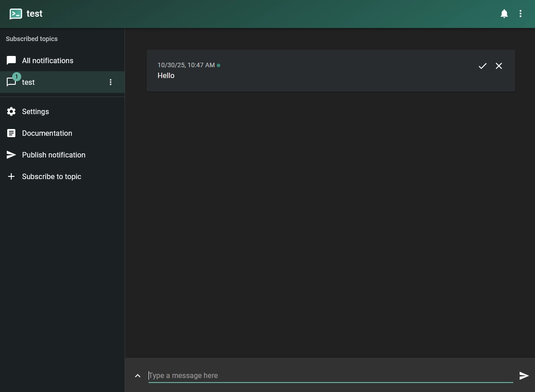Toggle notifications with the bell icon
Image resolution: width=535 pixels, height=392 pixels.
(504, 14)
